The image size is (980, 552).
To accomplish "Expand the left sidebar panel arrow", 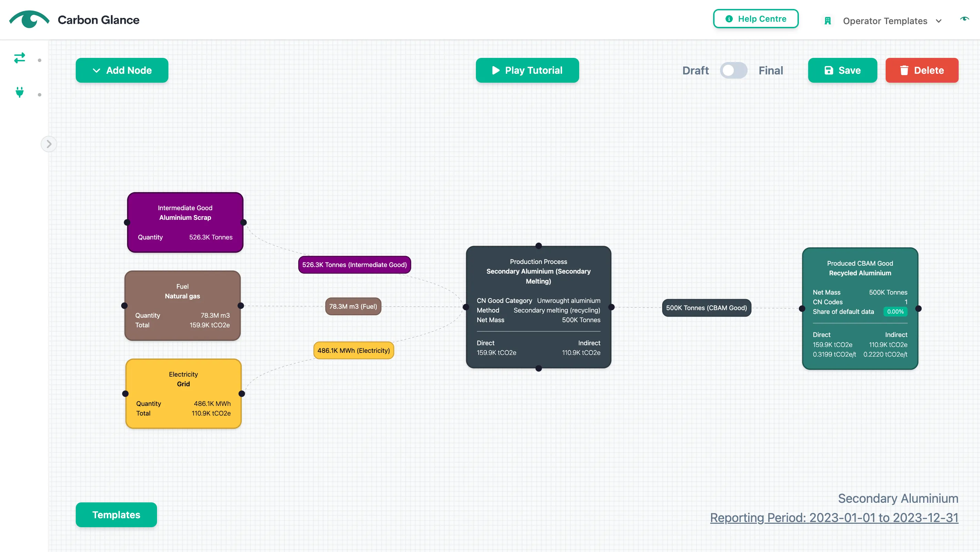I will [49, 144].
